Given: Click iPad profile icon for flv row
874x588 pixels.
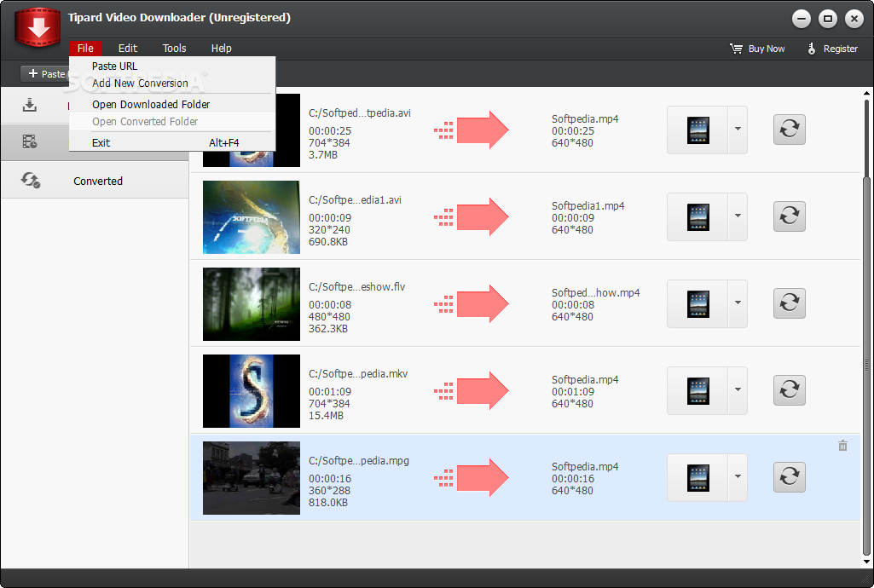Looking at the screenshot, I should [x=697, y=303].
